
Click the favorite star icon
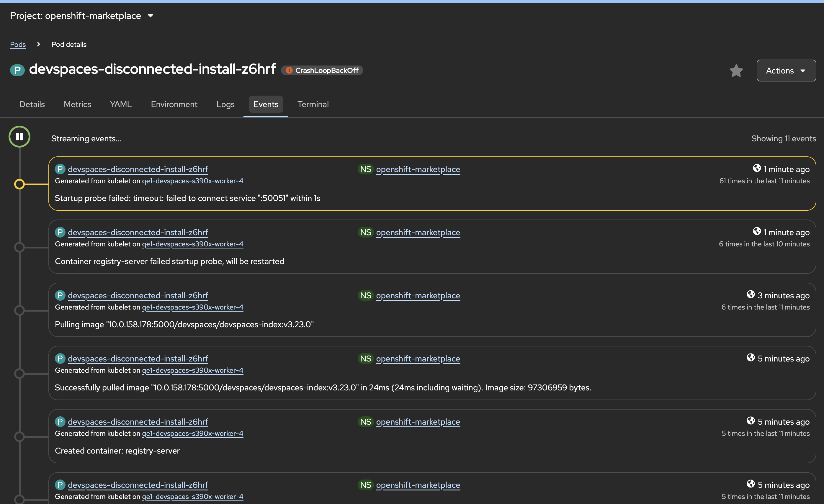tap(736, 71)
